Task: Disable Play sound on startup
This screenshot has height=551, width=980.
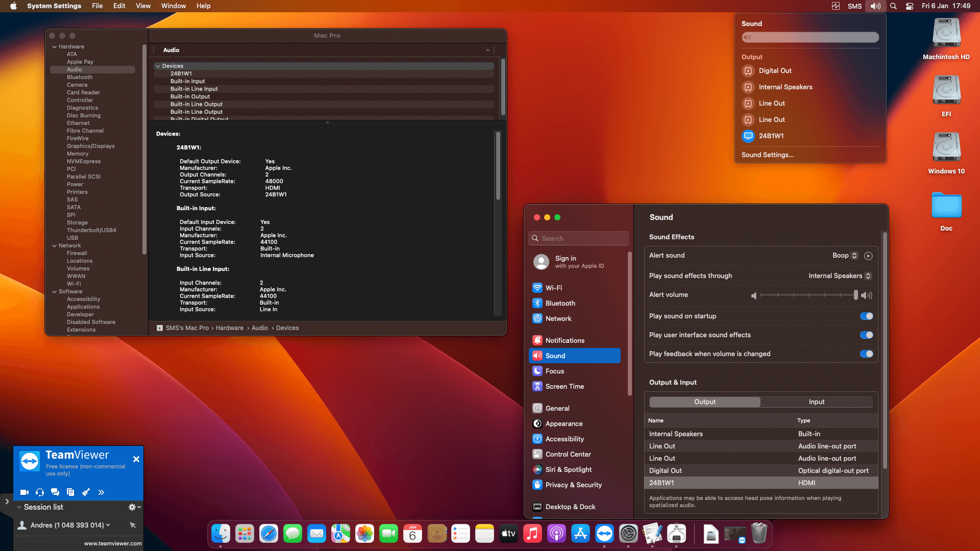Action: tap(866, 316)
